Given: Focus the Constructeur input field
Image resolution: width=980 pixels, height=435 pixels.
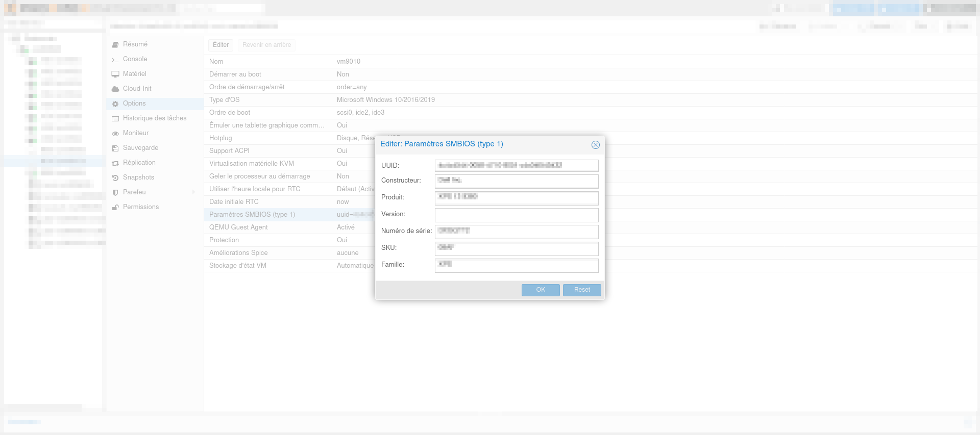Looking at the screenshot, I should click(517, 181).
